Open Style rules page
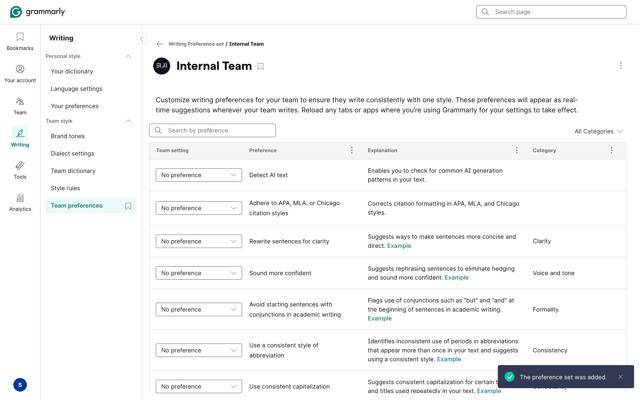The height and width of the screenshot is (400, 640). point(65,188)
